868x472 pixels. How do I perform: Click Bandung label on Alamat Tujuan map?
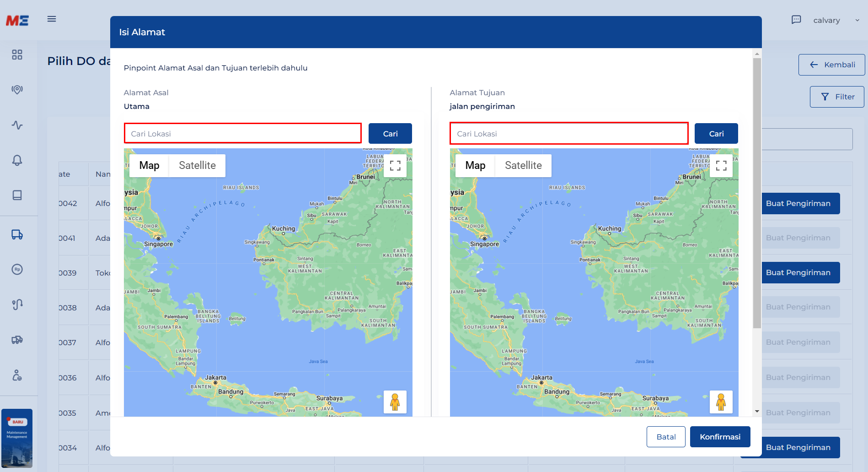(557, 392)
